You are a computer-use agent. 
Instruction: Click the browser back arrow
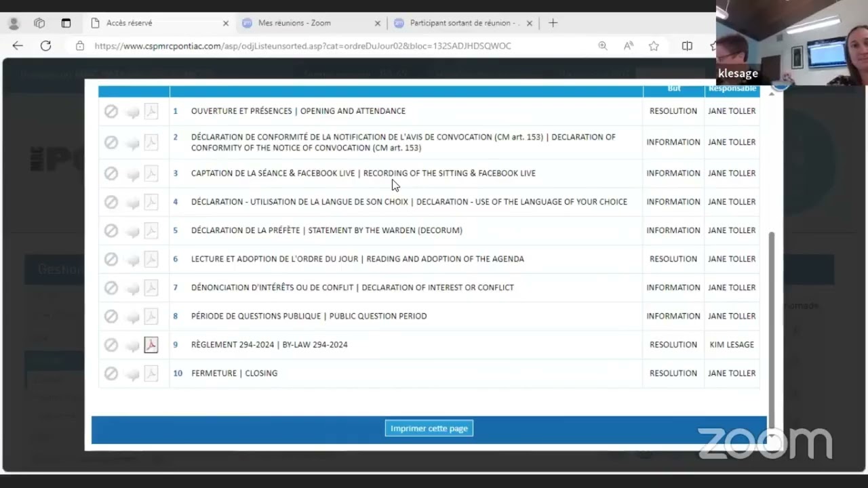click(x=18, y=46)
